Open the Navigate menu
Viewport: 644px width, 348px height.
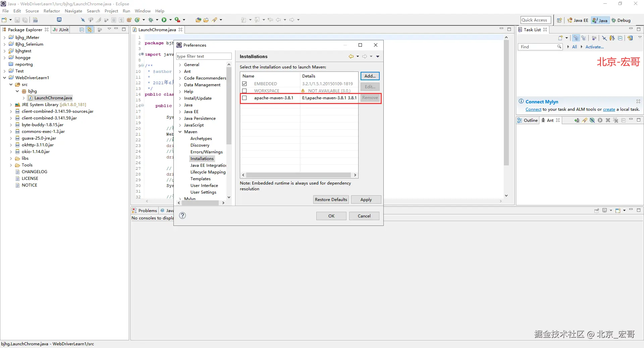coord(73,11)
